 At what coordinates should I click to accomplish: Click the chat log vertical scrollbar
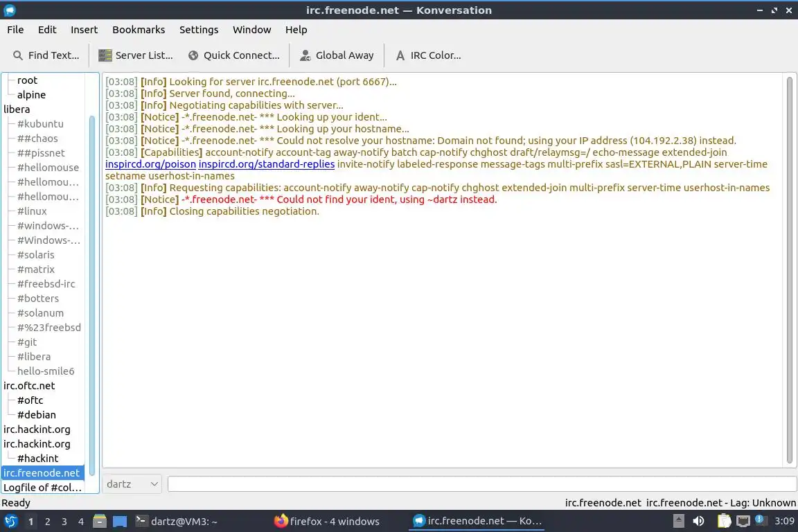point(790,270)
